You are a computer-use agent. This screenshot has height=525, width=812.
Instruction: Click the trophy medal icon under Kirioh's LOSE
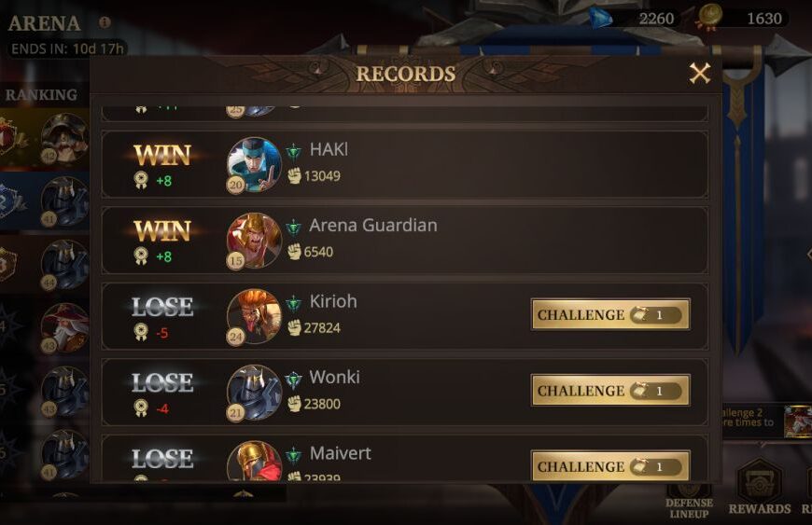[141, 332]
